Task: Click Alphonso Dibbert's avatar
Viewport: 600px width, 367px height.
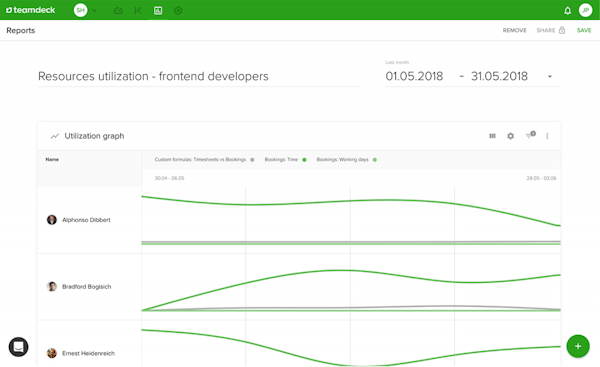Action: click(x=52, y=220)
